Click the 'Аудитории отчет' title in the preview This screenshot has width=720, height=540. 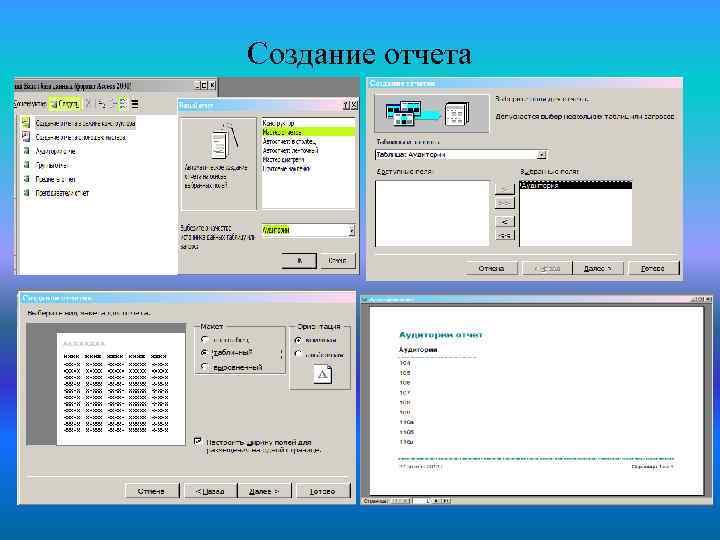[440, 335]
